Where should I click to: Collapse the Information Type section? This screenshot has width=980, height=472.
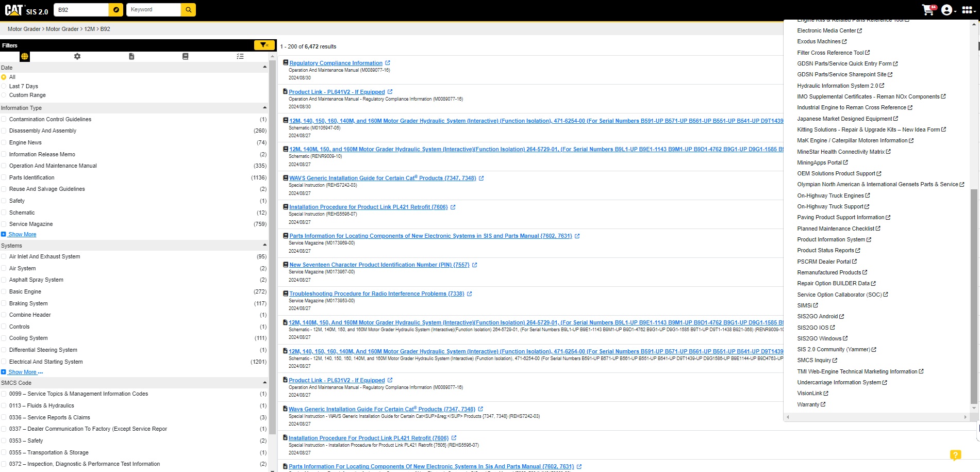pyautogui.click(x=264, y=108)
